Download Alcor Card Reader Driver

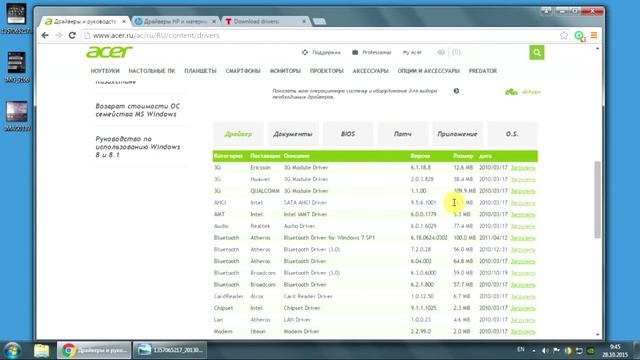523,296
